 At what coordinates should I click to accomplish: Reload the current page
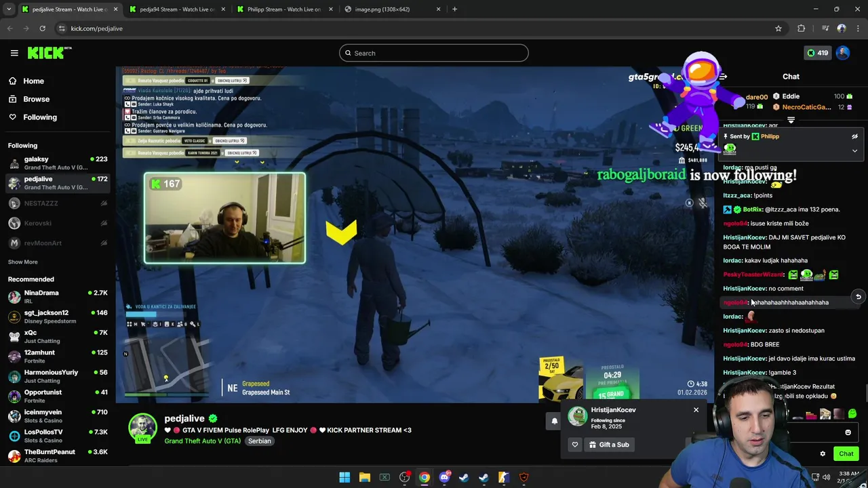pyautogui.click(x=42, y=28)
